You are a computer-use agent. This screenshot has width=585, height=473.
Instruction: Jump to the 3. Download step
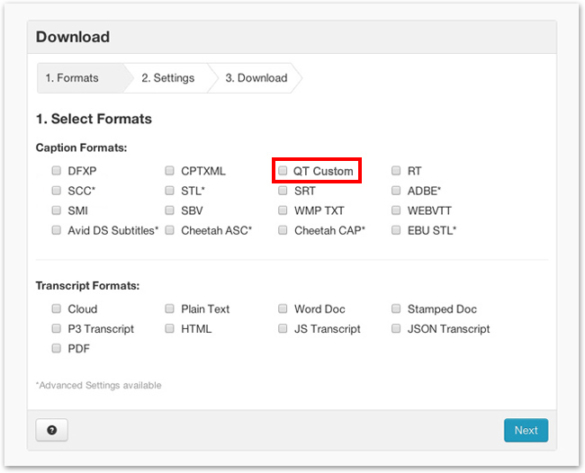[x=256, y=78]
